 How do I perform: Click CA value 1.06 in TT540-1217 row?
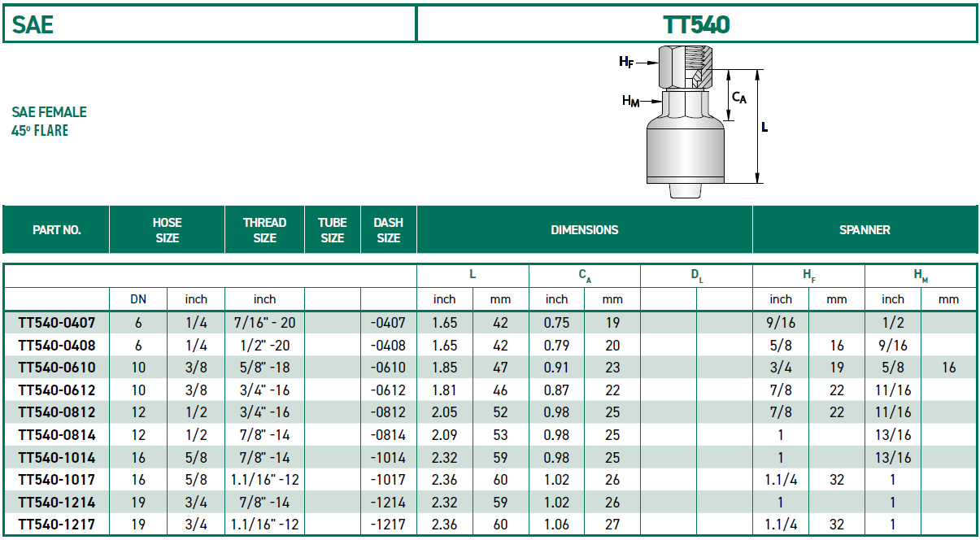pyautogui.click(x=556, y=525)
